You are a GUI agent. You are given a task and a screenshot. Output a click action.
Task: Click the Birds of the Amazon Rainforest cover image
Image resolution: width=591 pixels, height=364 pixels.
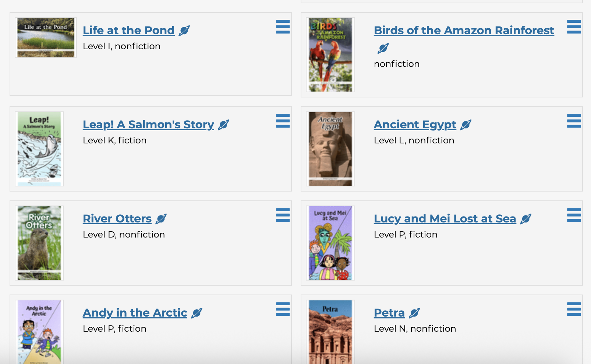pos(330,55)
